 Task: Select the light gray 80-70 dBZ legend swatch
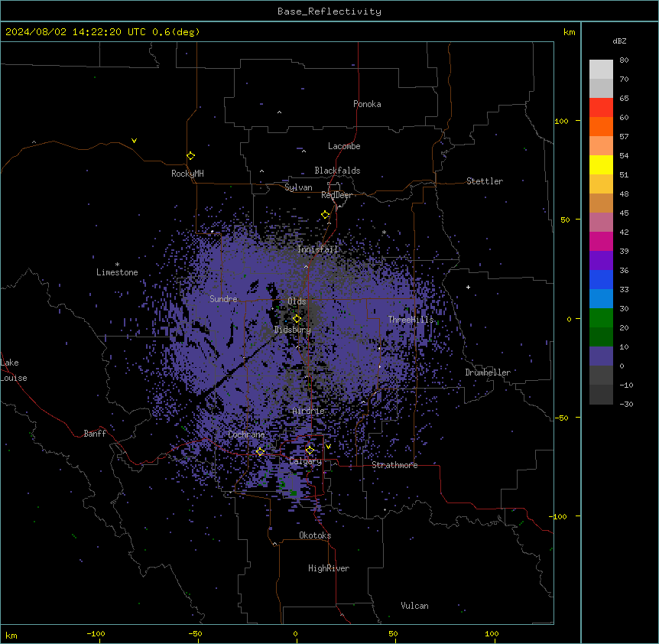pos(601,69)
